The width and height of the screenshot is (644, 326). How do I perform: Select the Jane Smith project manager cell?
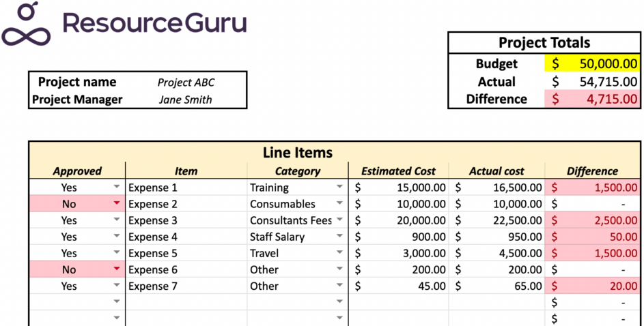point(186,100)
